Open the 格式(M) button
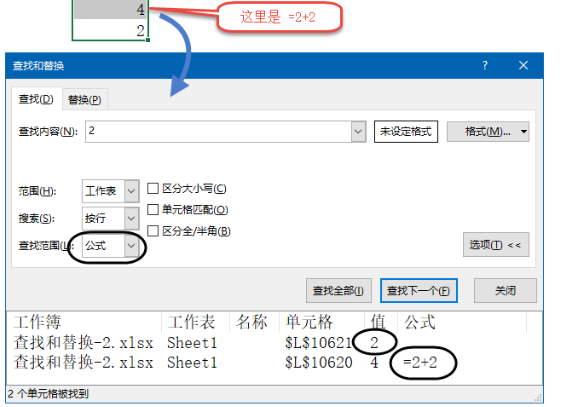Image resolution: width=573 pixels, height=407 pixels. 483,132
